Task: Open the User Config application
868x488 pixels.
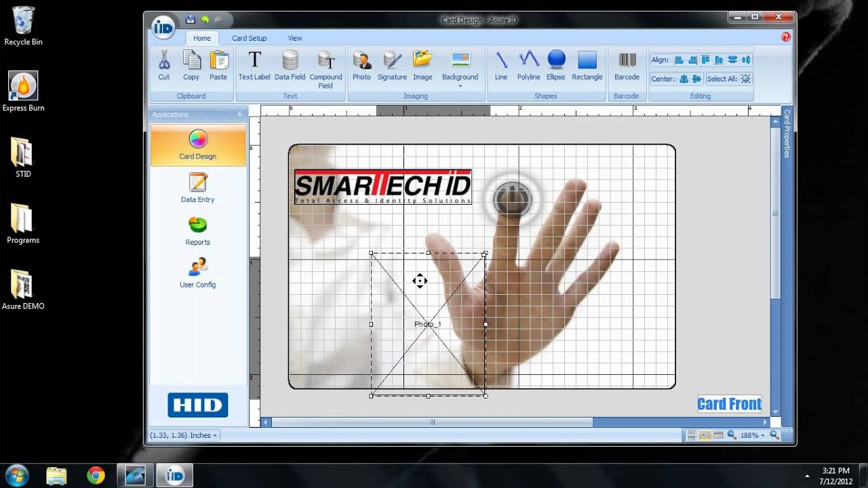Action: 198,273
